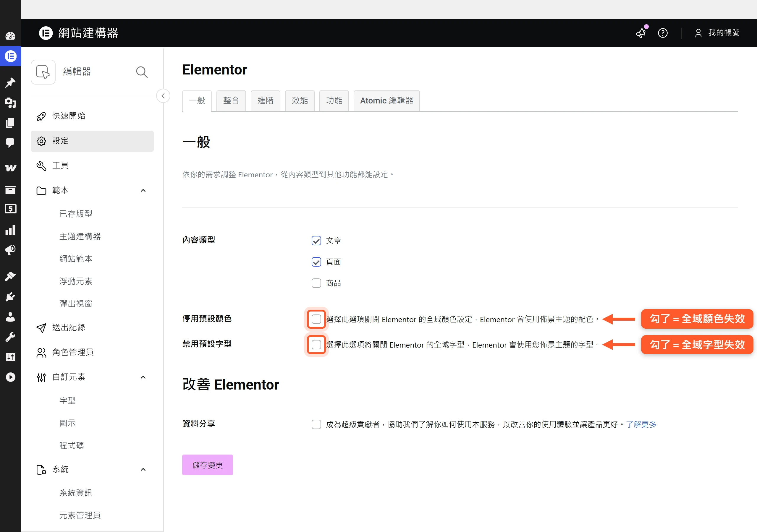Image resolution: width=757 pixels, height=532 pixels.
Task: Click the paper plane icon beside 送出紀錄
Action: click(x=41, y=328)
